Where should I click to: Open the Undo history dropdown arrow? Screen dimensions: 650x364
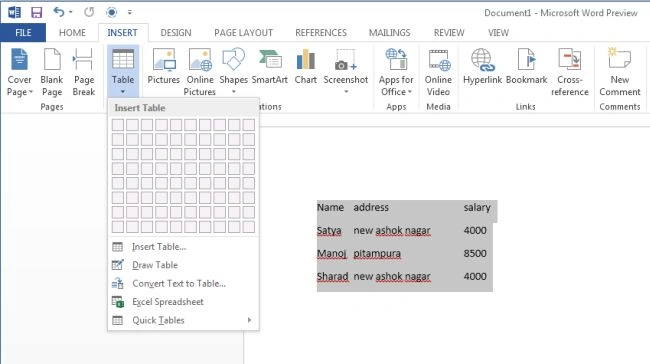(71, 12)
